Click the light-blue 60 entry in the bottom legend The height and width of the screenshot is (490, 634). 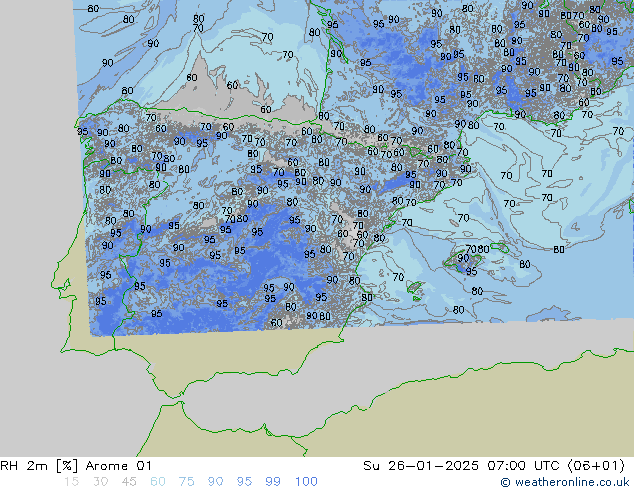click(158, 482)
